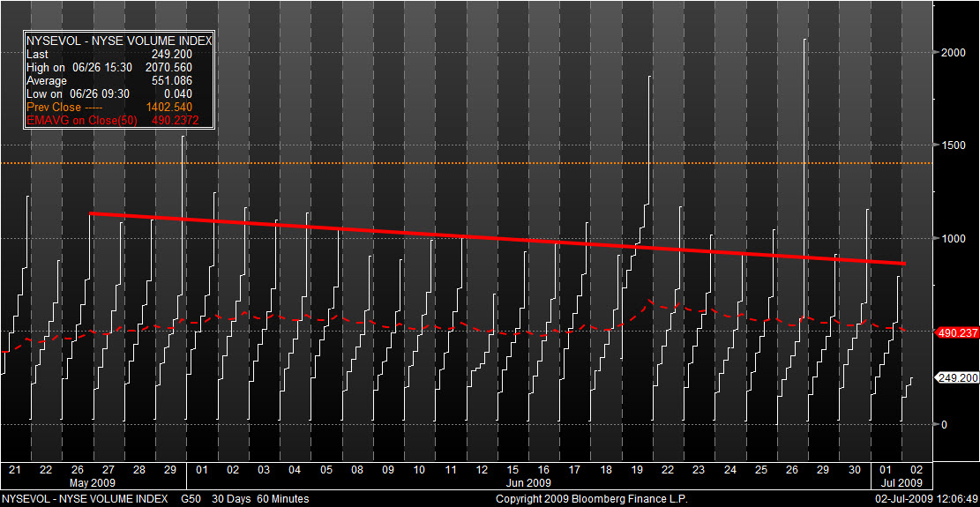Click date label 09 on the time axis
Screen dimensions: 980x507
click(388, 469)
